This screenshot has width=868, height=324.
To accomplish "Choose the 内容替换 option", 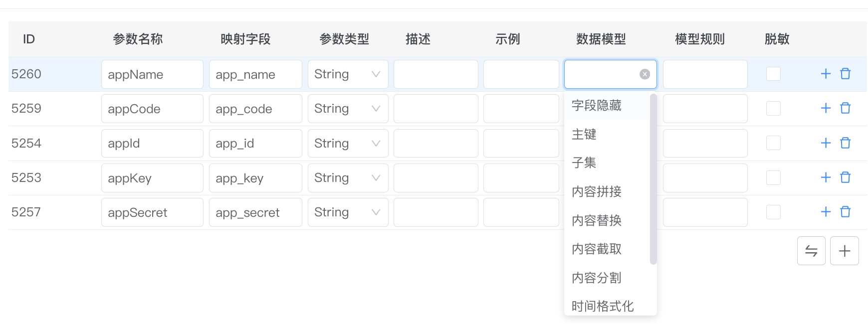I will click(x=597, y=220).
